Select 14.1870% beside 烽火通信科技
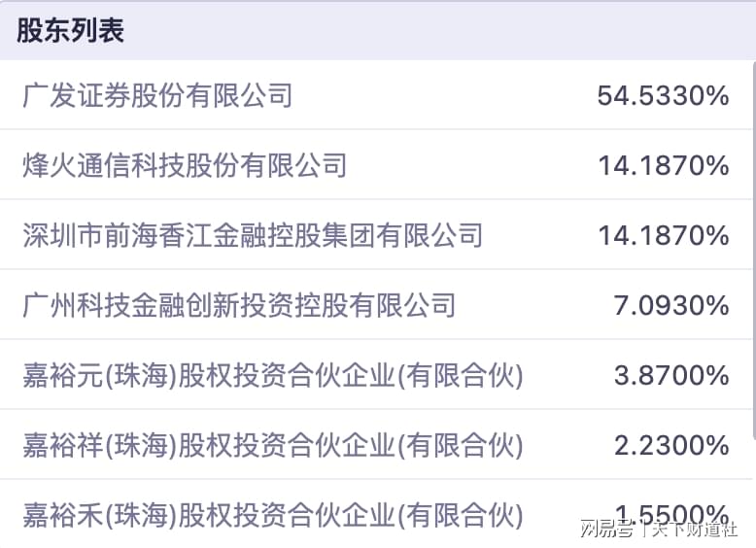 pos(663,165)
